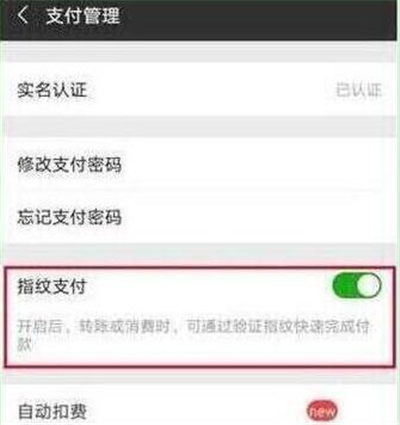Click the 指纹支付 label text
The image size is (400, 425).
pos(52,286)
